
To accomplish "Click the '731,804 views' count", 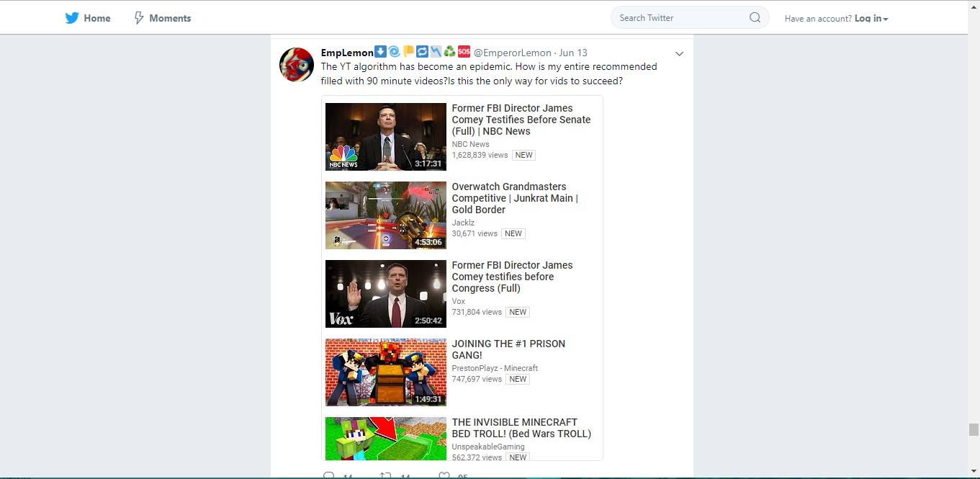I will [477, 312].
